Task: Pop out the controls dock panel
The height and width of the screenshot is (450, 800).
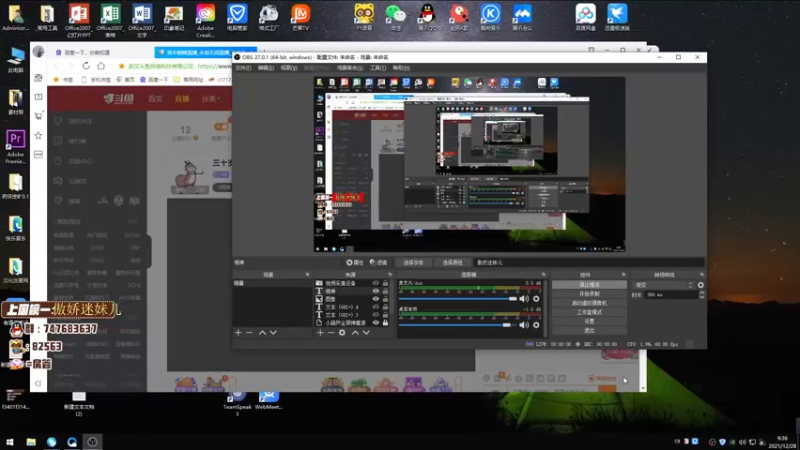Action: click(x=623, y=275)
